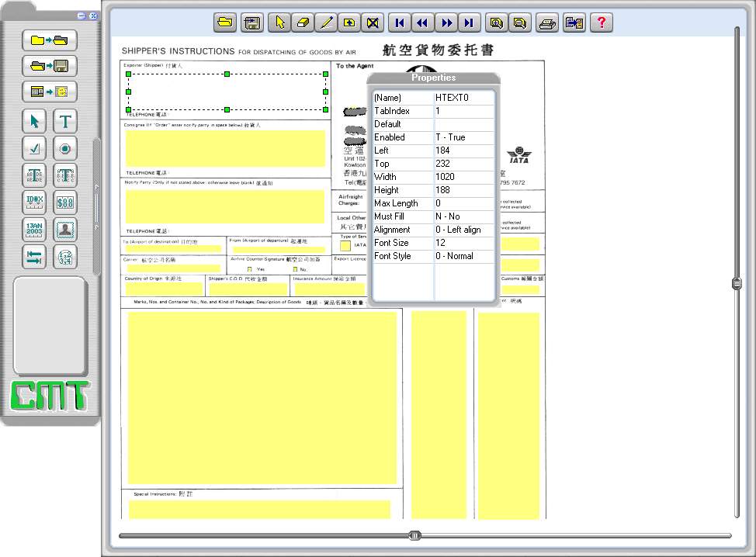Image resolution: width=756 pixels, height=557 pixels.
Task: Select the text field 'T' tool in side palette
Action: (x=65, y=121)
